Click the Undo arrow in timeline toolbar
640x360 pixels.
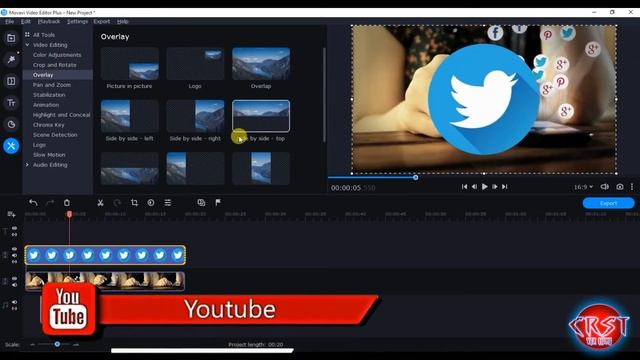click(x=33, y=202)
